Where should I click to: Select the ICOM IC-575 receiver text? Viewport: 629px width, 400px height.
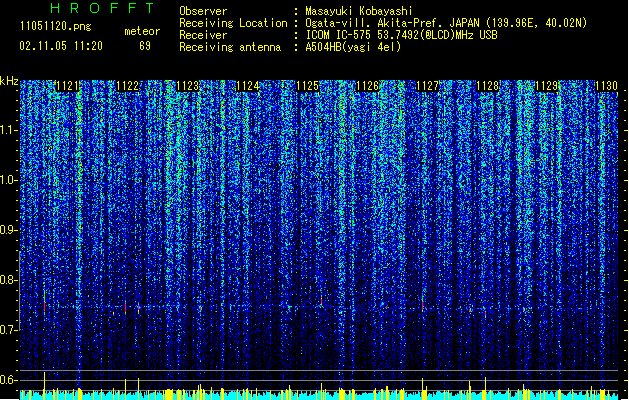coord(401,35)
